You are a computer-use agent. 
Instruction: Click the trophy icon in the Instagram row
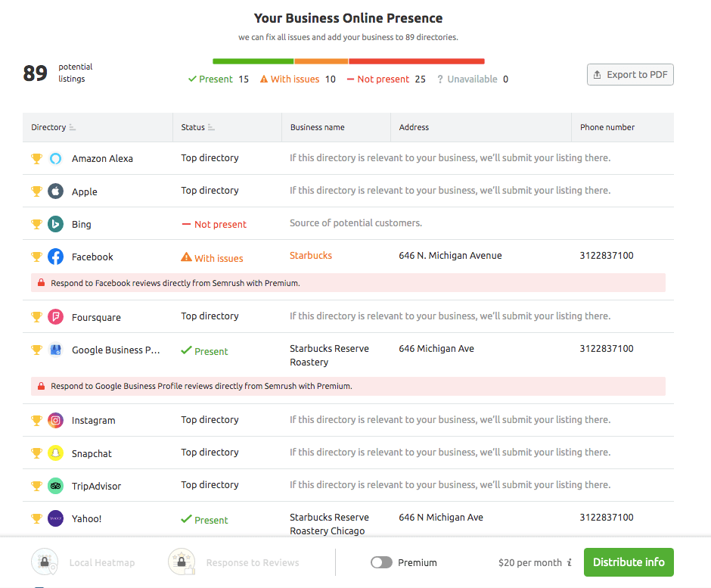36,420
